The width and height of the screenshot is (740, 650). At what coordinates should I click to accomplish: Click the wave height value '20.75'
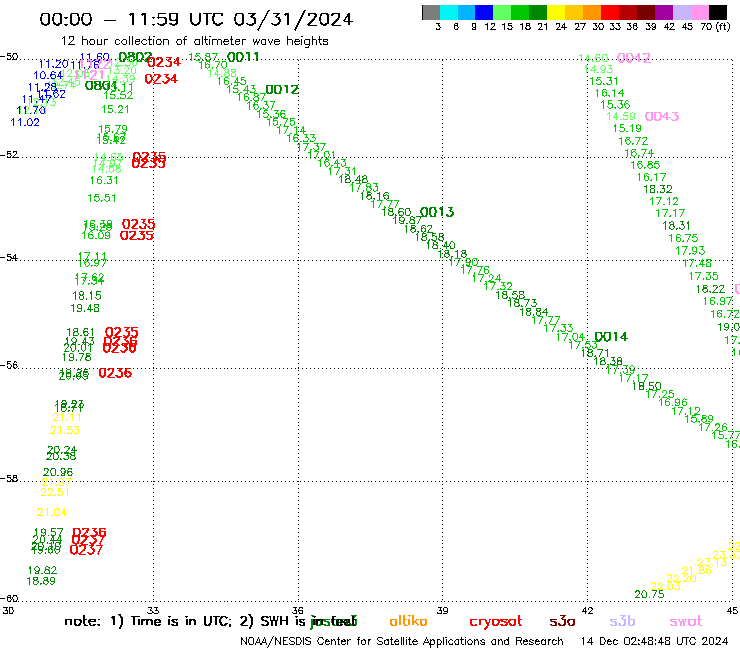point(649,594)
